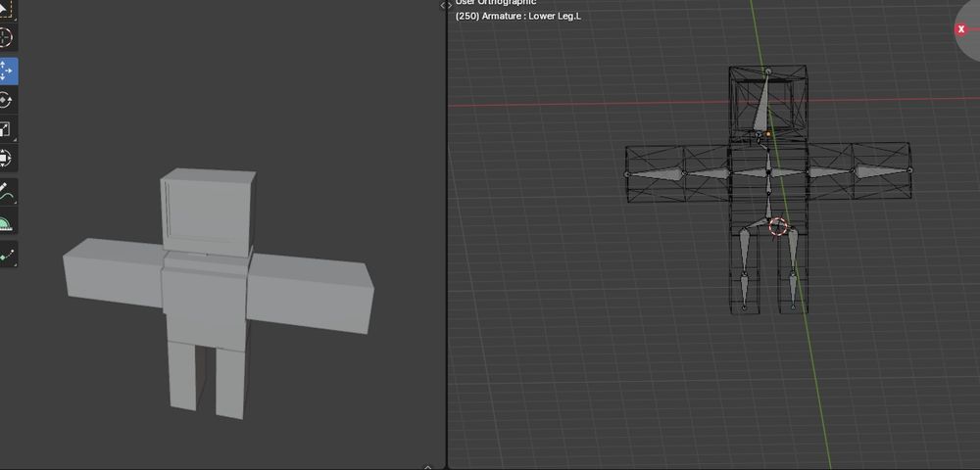Image resolution: width=980 pixels, height=470 pixels.
Task: Click the '(250) Armature : Lower Leg.L' overlay text
Action: point(518,17)
